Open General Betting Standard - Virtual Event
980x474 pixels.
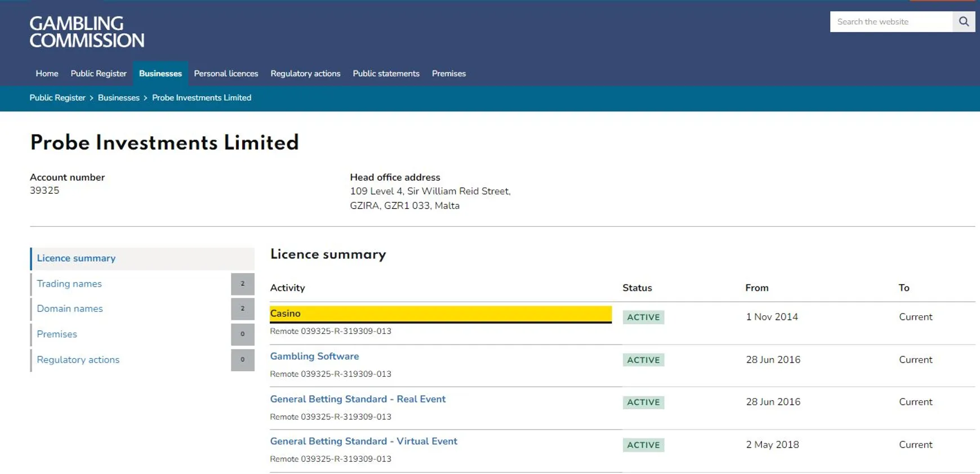pos(363,441)
